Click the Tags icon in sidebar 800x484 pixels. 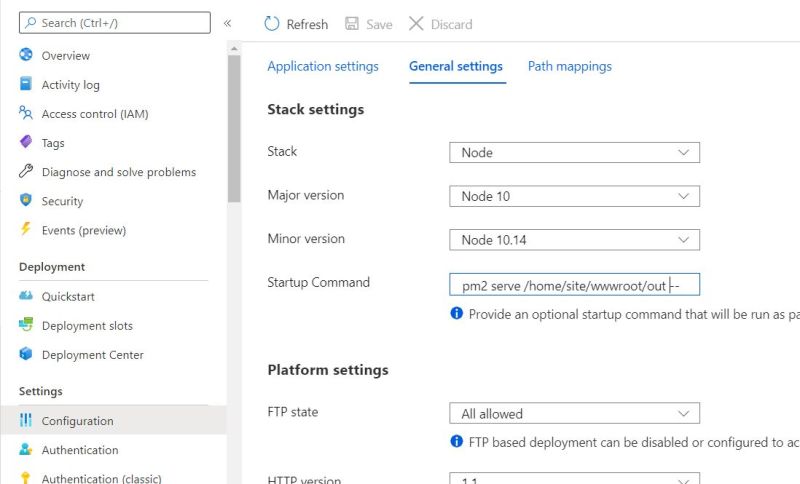(26, 142)
